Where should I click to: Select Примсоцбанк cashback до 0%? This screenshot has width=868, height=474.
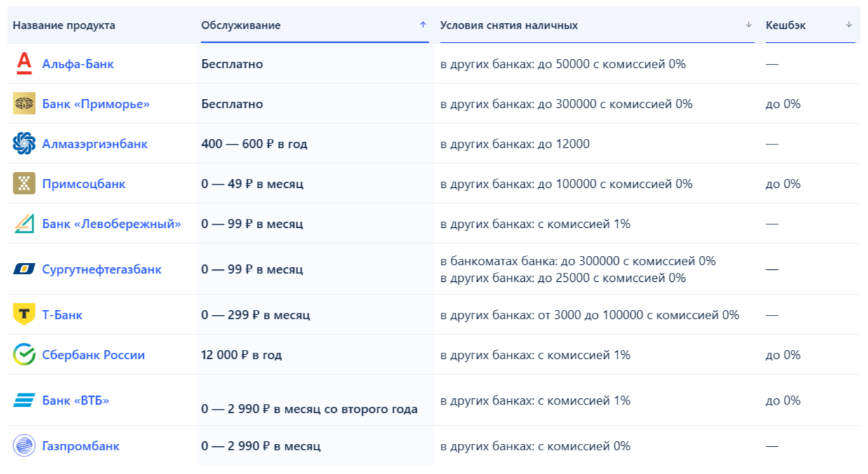coord(783,184)
